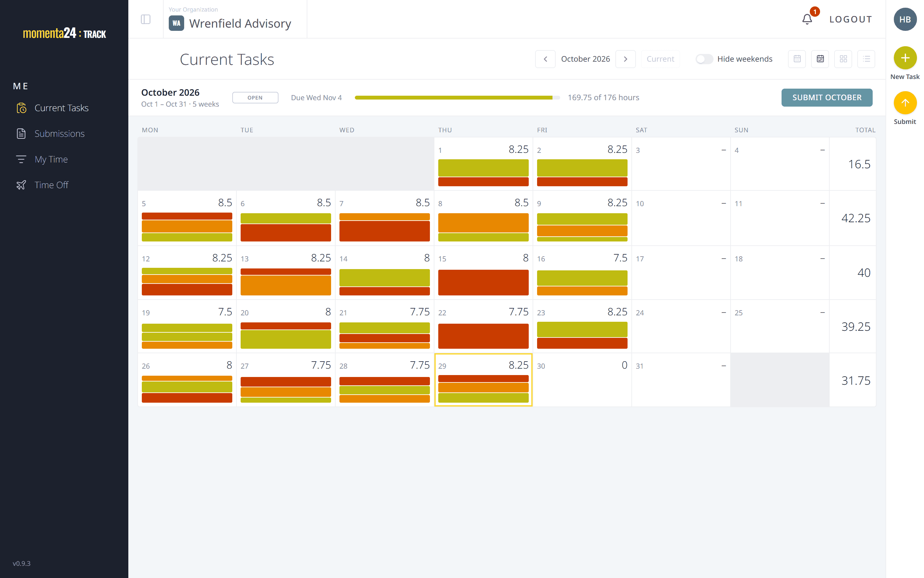
Task: Open the HB user avatar
Action: point(904,19)
